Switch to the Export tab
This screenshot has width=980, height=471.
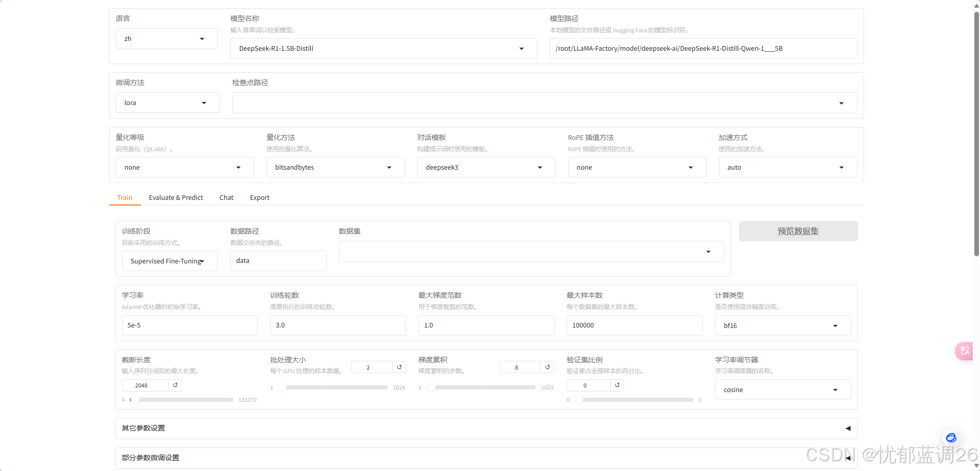259,197
